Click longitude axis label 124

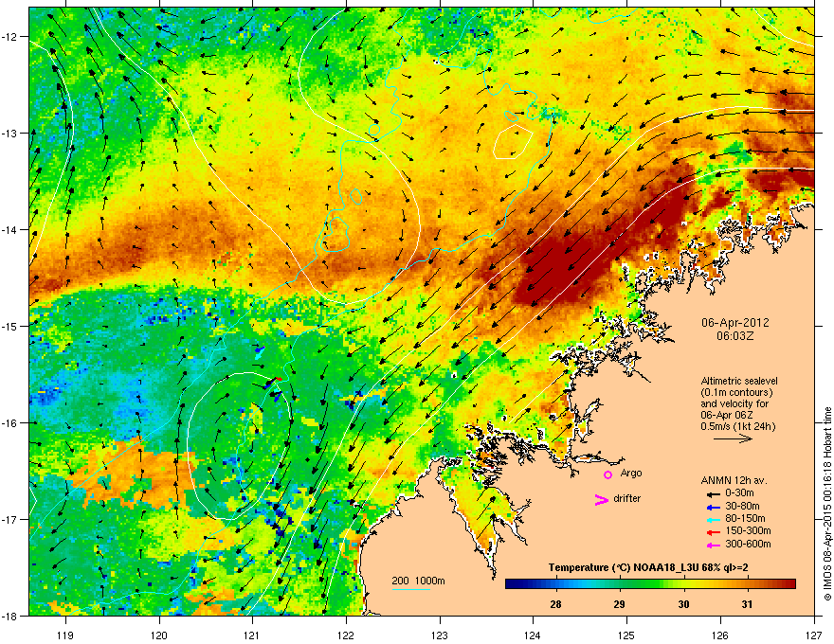tap(533, 635)
